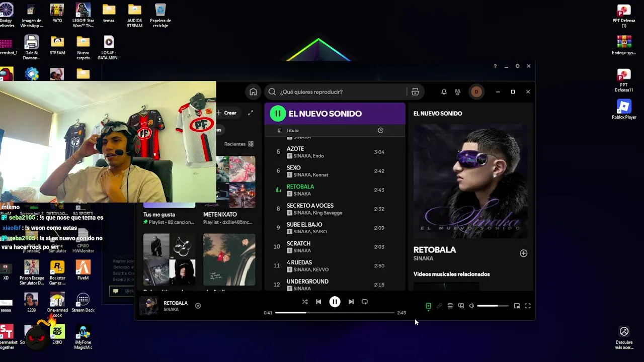This screenshot has width=644, height=362.
Task: Toggle Now Playing view button
Action: pos(428,306)
